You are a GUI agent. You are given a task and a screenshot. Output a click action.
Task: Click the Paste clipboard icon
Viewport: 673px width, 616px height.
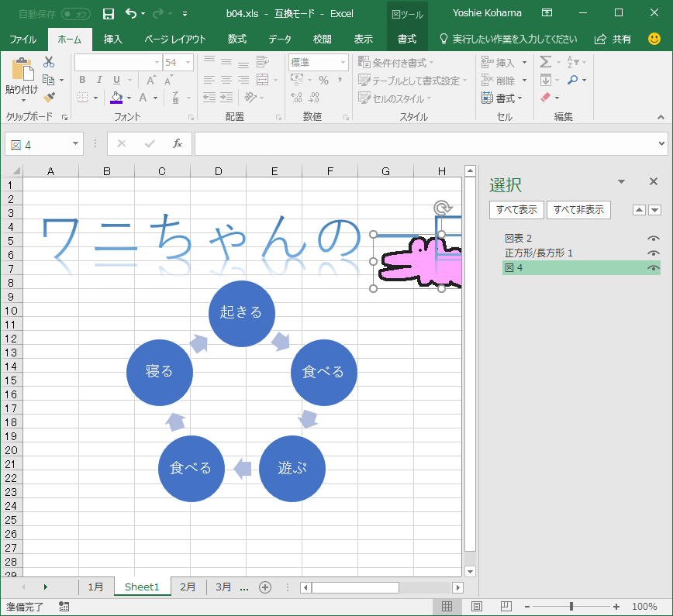(x=22, y=69)
